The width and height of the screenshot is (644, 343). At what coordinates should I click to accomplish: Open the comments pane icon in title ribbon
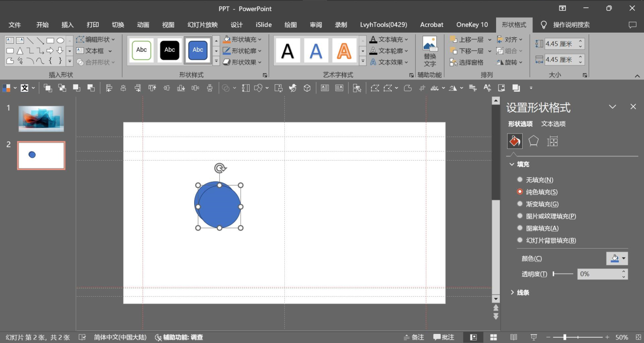click(x=632, y=25)
